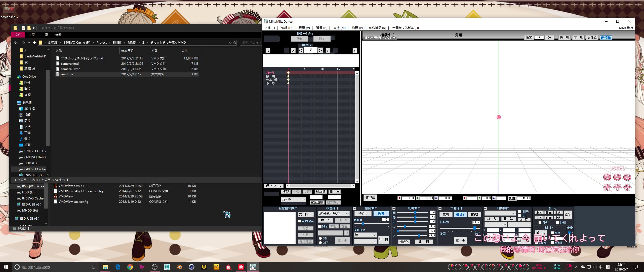Open the bone dropdown under 骨骼追従 無
Viewport: 644px width, 272px height.
coord(365,241)
